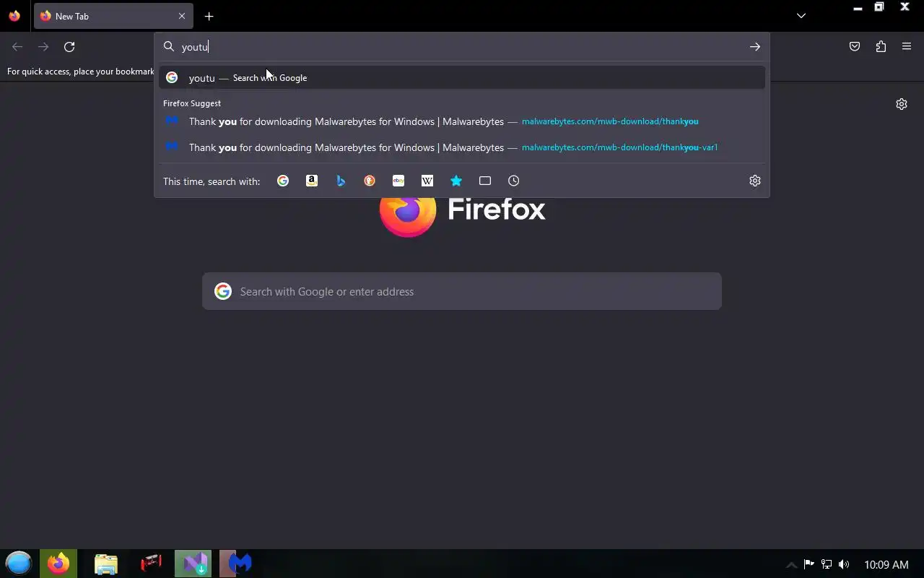Search this time with Google icon
Viewport: 924px width, 578px height.
coord(283,181)
